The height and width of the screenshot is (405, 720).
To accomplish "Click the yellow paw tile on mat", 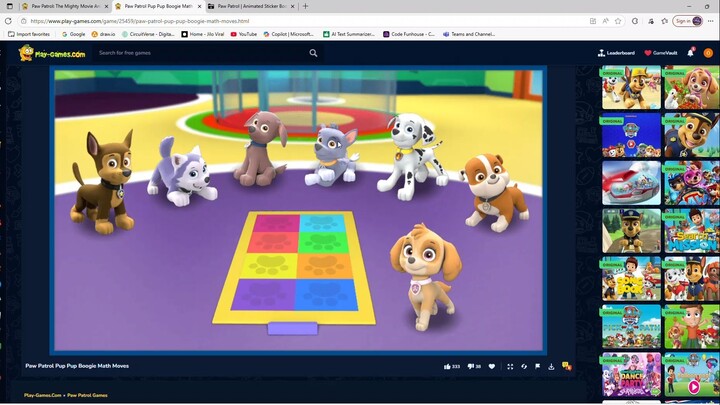I will tap(269, 265).
